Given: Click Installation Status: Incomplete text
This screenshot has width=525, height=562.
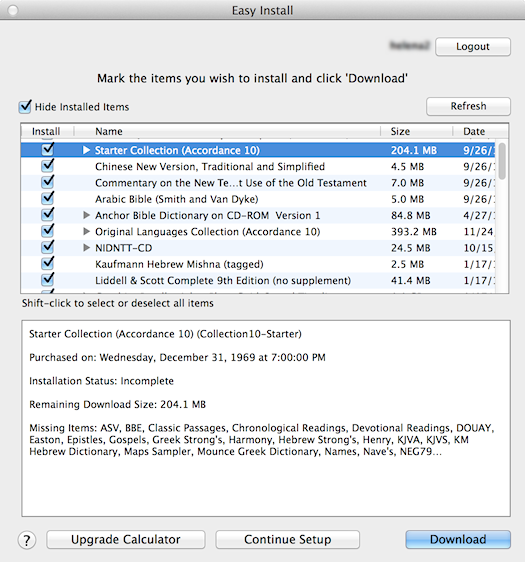Looking at the screenshot, I should click(x=101, y=381).
